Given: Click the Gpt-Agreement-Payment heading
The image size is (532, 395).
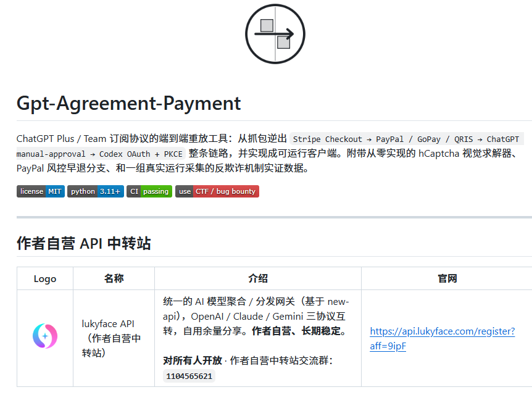Looking at the screenshot, I should point(128,103).
